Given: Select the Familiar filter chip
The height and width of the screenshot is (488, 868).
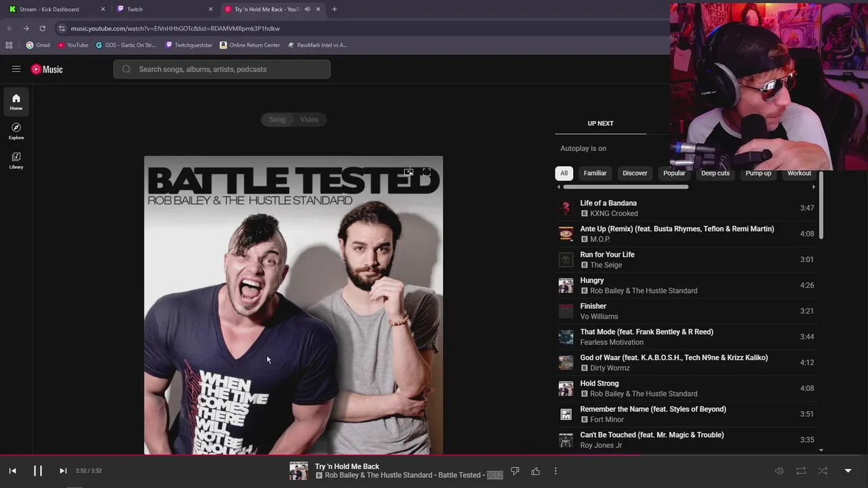Looking at the screenshot, I should (x=595, y=173).
